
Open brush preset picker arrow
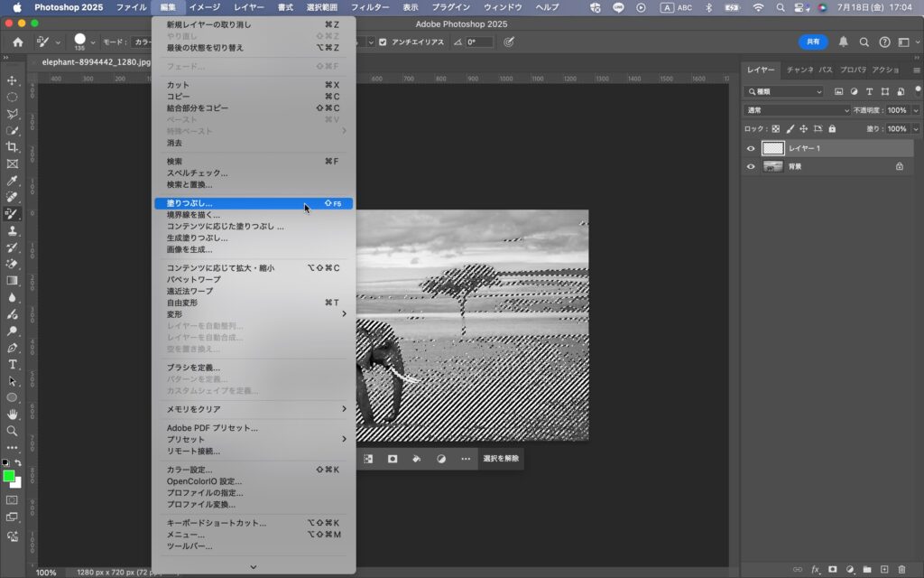(93, 42)
